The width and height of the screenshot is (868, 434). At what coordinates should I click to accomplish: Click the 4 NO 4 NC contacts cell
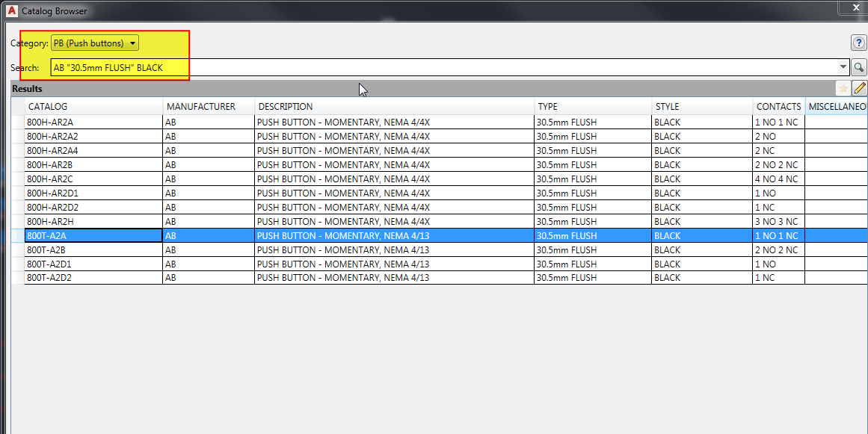point(779,179)
